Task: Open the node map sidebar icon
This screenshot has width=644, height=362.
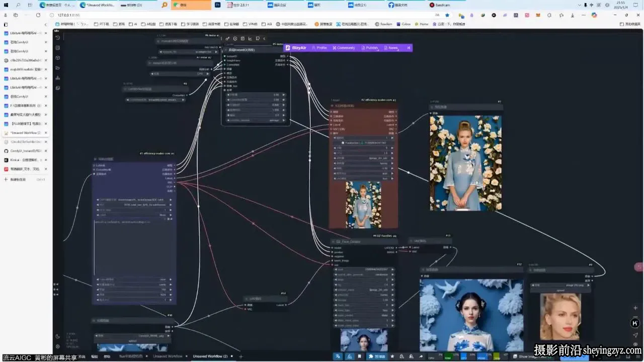Action: [58, 78]
